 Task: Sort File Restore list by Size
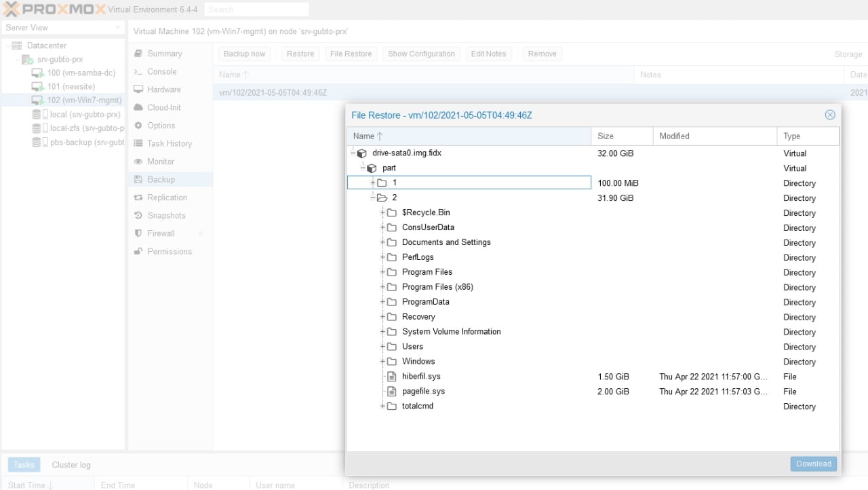(622, 136)
